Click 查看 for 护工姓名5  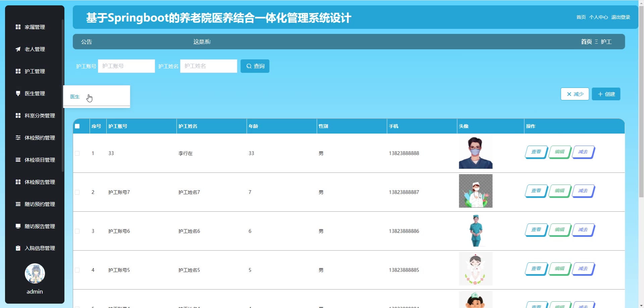[536, 269]
